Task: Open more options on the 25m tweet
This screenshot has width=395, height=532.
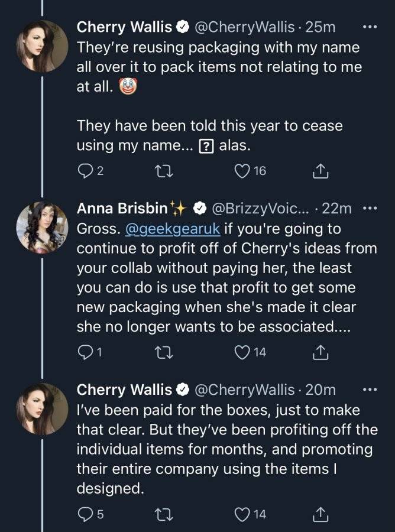Action: click(370, 27)
